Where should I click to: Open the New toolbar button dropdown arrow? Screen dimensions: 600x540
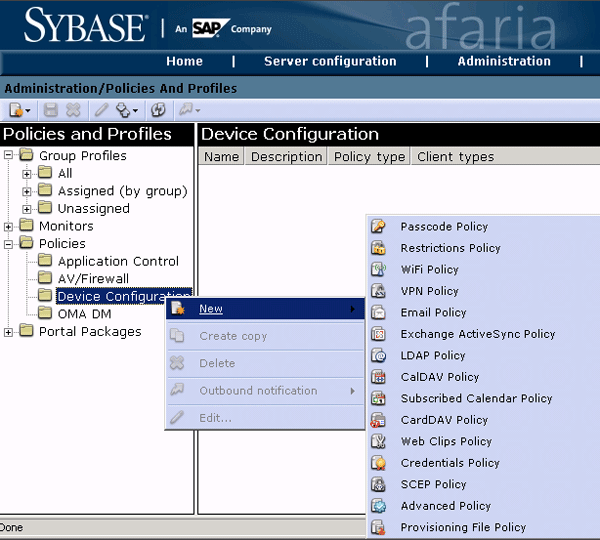(28, 111)
